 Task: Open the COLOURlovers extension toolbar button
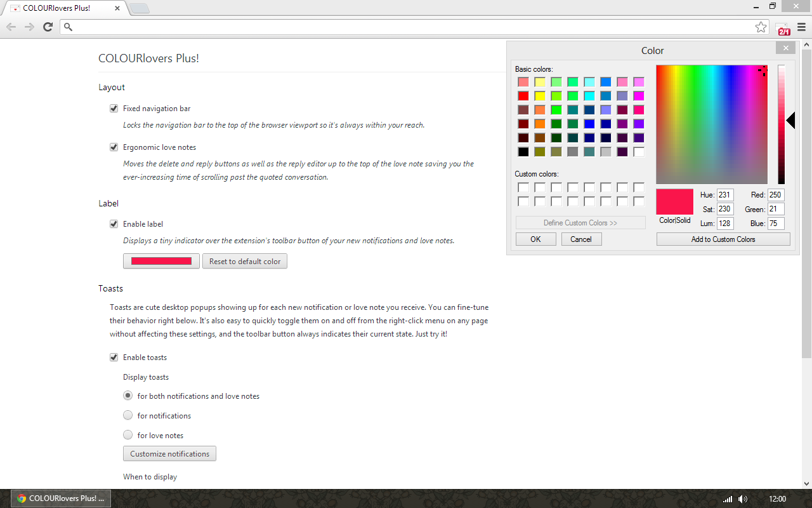pos(783,27)
